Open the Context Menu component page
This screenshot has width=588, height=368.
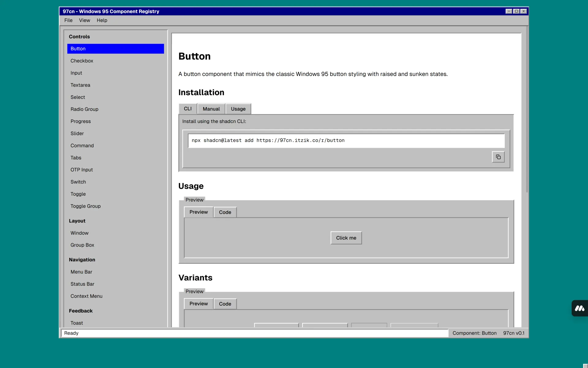click(86, 296)
